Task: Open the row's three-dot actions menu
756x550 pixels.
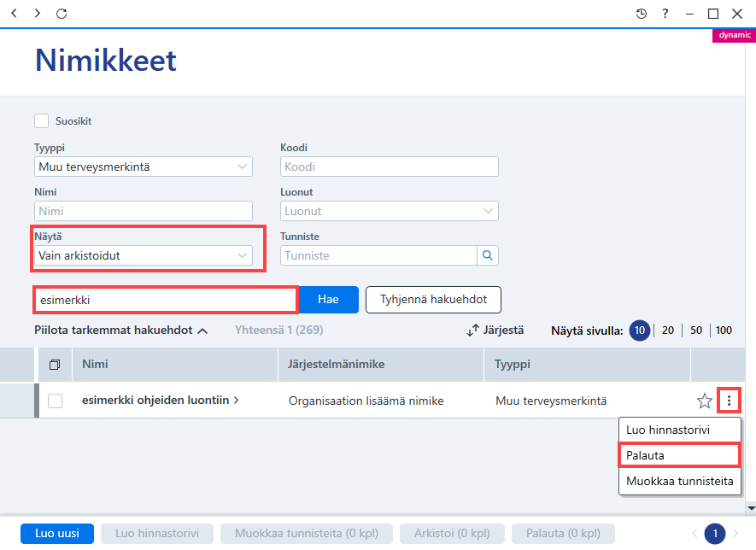Action: [729, 400]
